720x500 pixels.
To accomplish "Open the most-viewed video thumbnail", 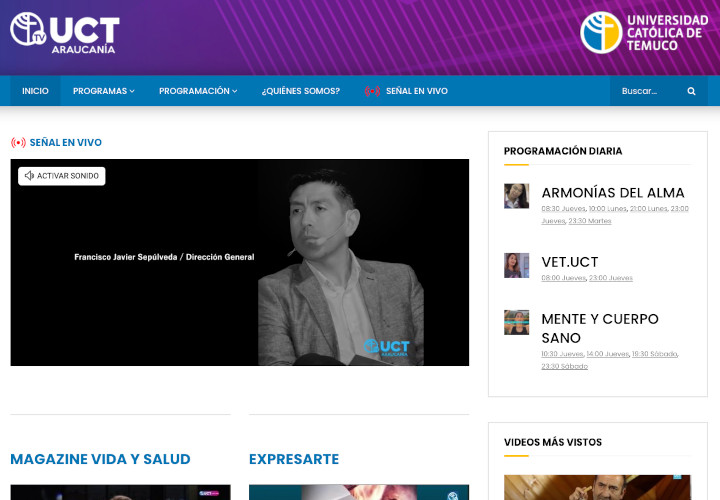I will point(597,488).
